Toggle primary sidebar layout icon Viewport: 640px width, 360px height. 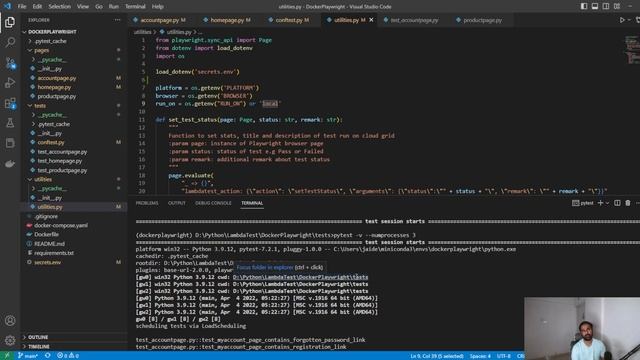(584, 6)
